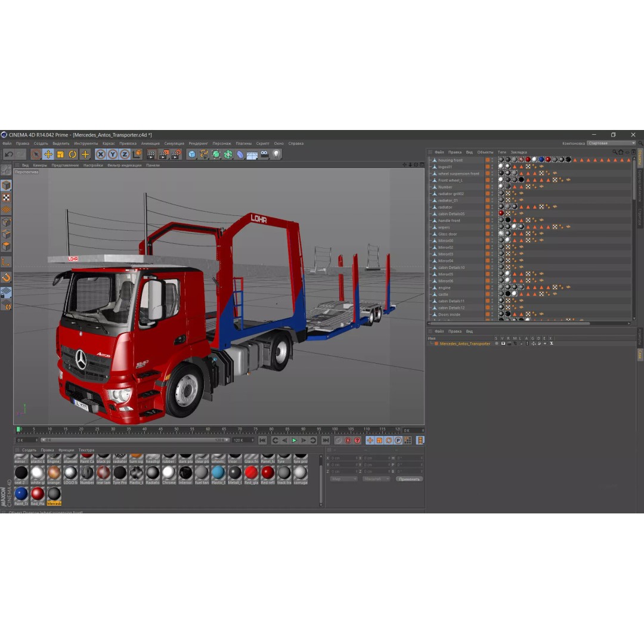Open the Масштаб size mode dropdown
This screenshot has width=644, height=644.
[x=376, y=479]
